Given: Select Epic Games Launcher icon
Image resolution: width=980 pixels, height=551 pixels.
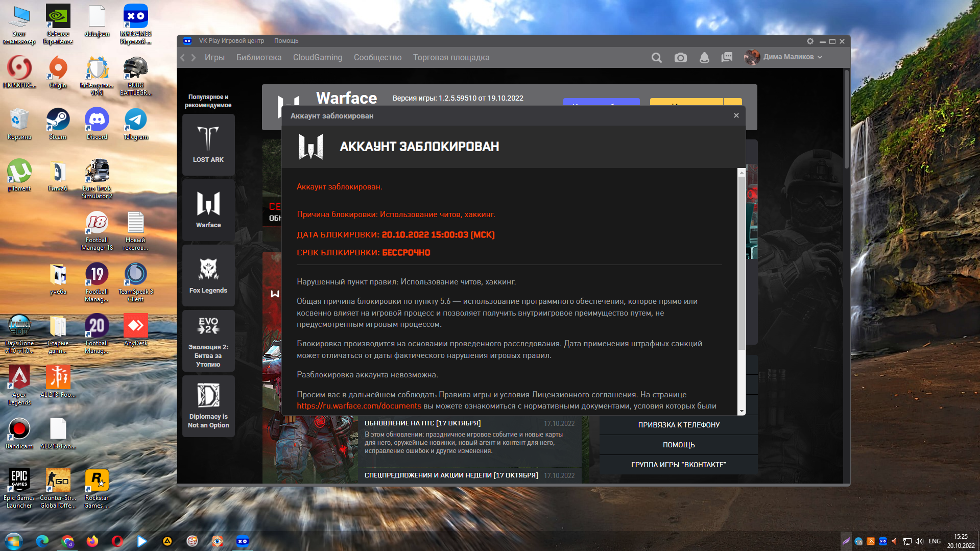Looking at the screenshot, I should [19, 489].
